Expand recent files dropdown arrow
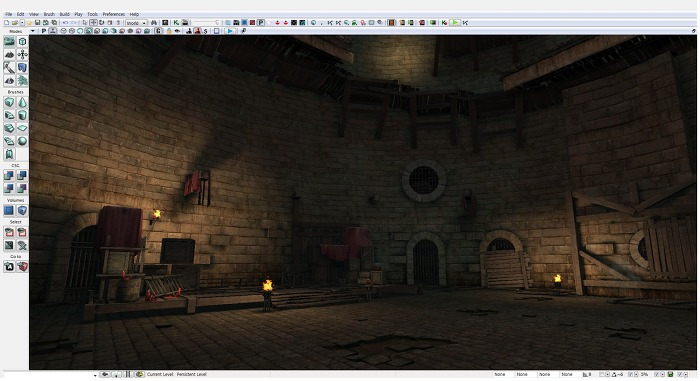 coord(22,23)
